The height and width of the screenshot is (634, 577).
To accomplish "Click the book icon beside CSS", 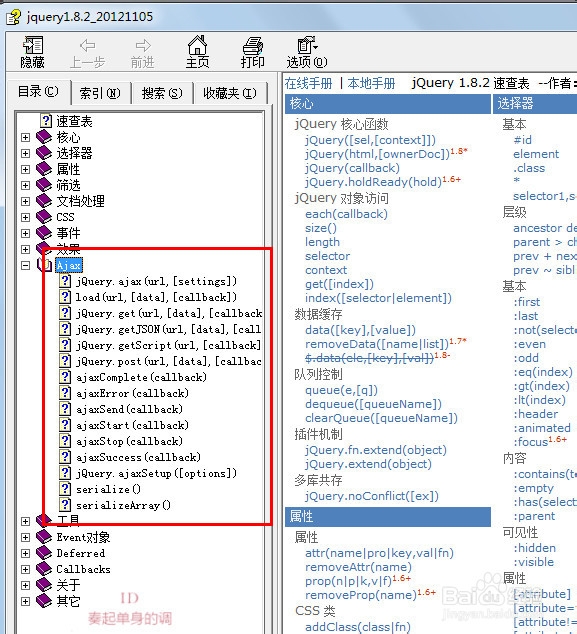I will click(44, 217).
